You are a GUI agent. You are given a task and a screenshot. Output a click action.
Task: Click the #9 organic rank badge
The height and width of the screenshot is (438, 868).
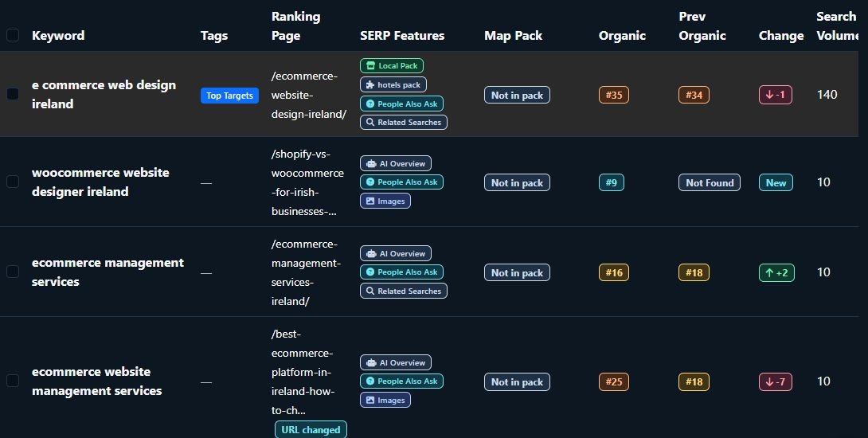pyautogui.click(x=611, y=182)
